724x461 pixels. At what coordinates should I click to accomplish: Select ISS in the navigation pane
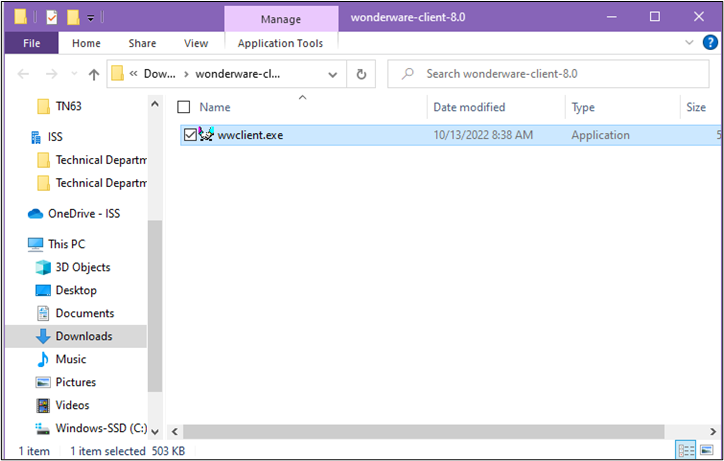point(55,137)
